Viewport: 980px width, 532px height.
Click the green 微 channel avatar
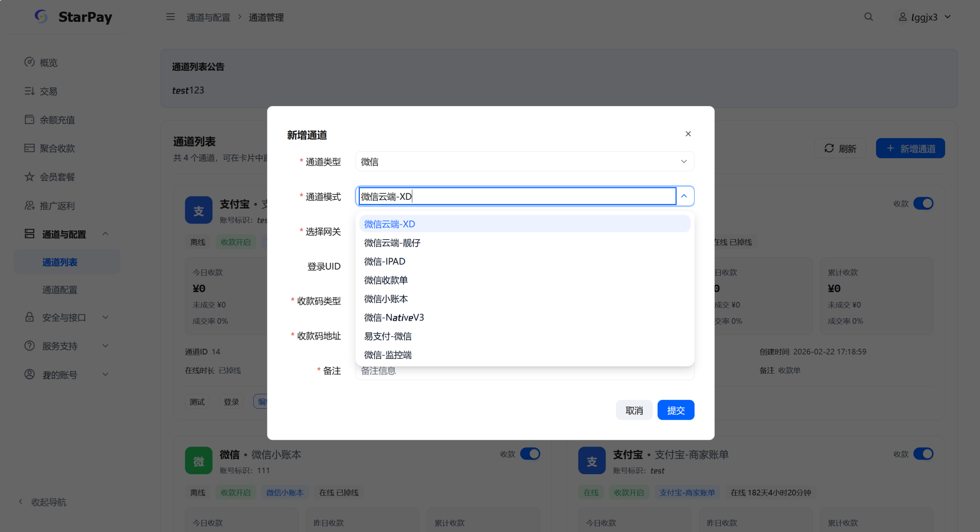[199, 461]
